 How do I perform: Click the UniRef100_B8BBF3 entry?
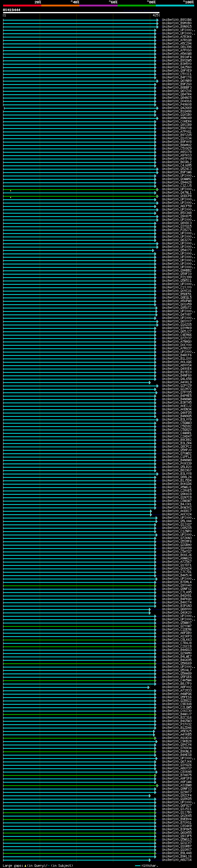click(x=177, y=88)
